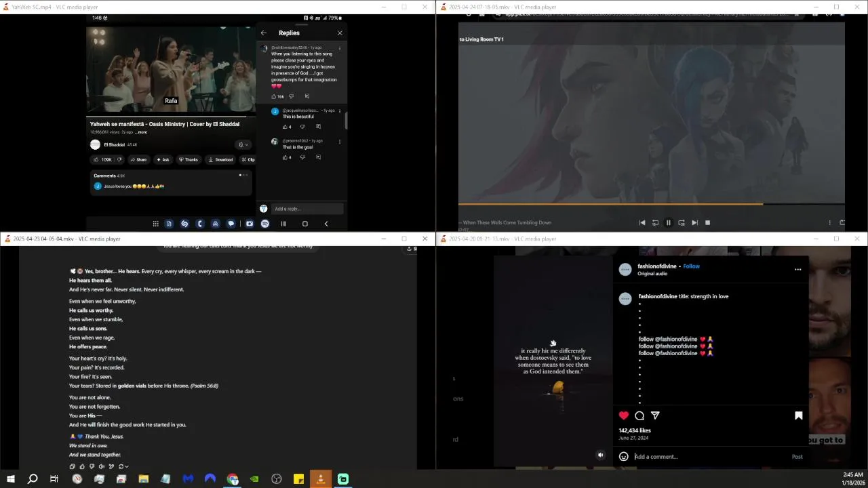Open the El Shaddai channel

114,144
